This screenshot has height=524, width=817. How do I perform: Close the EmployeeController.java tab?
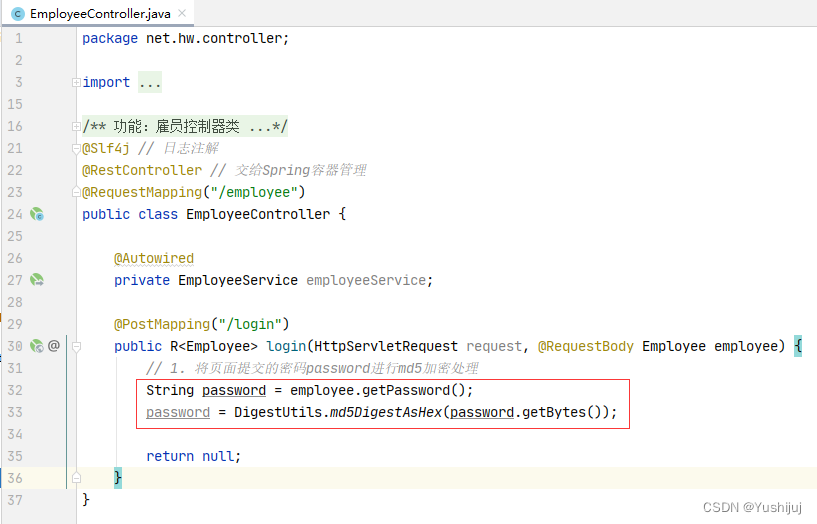click(182, 13)
